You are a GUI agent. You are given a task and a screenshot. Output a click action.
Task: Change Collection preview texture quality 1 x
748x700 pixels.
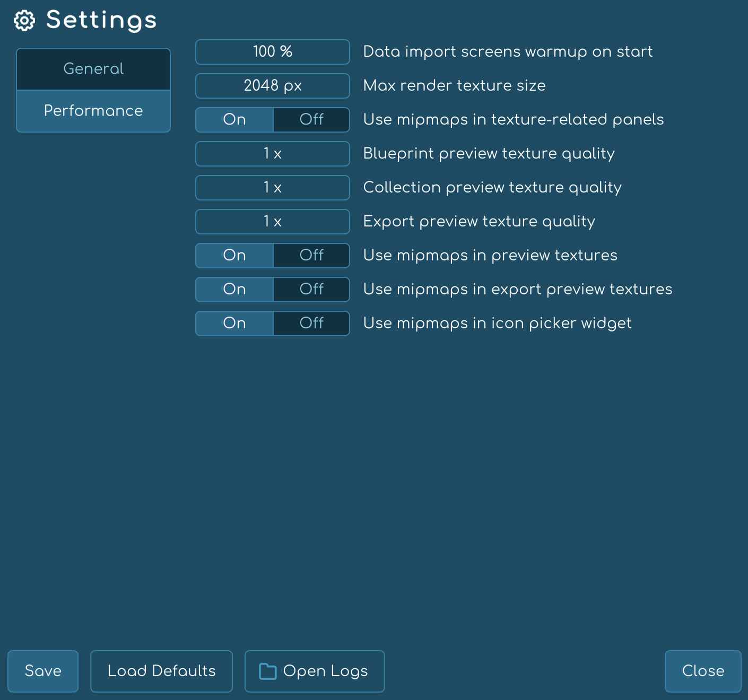[273, 188]
